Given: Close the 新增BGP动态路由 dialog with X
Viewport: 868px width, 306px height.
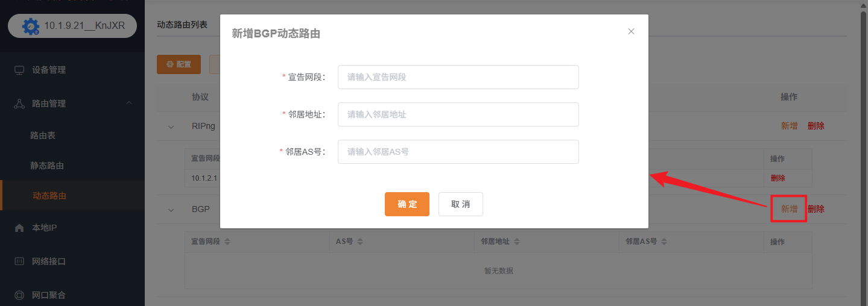Looking at the screenshot, I should pyautogui.click(x=631, y=31).
